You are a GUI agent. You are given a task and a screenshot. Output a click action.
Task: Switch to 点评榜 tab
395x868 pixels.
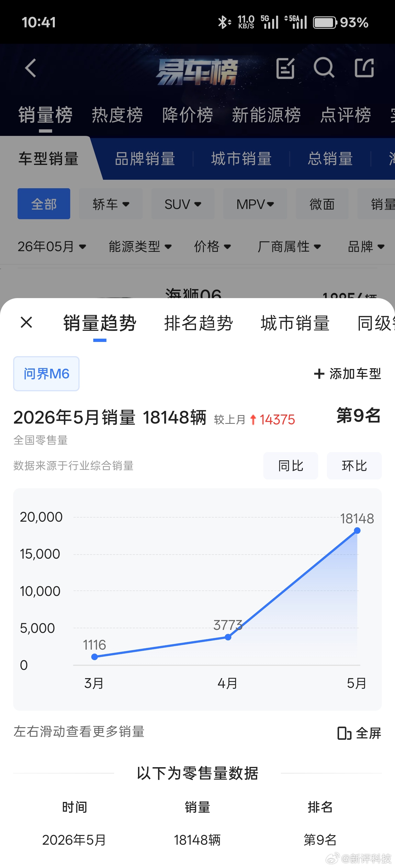tap(345, 115)
